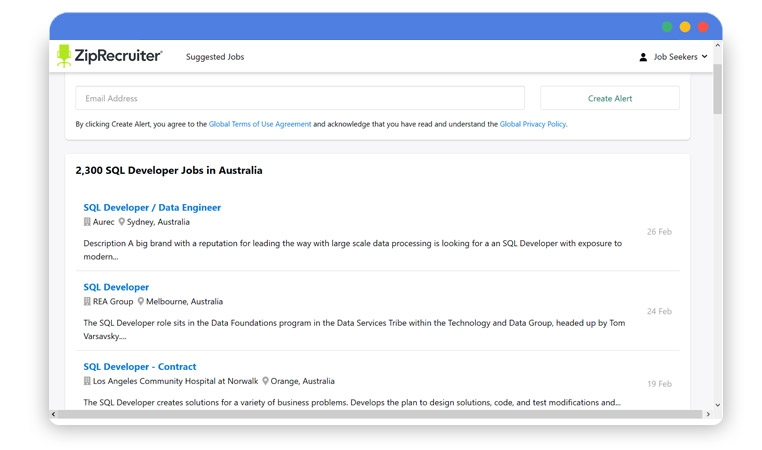Screen dimensions: 762x450
Task: Focus the Email Address input field
Action: tap(300, 98)
